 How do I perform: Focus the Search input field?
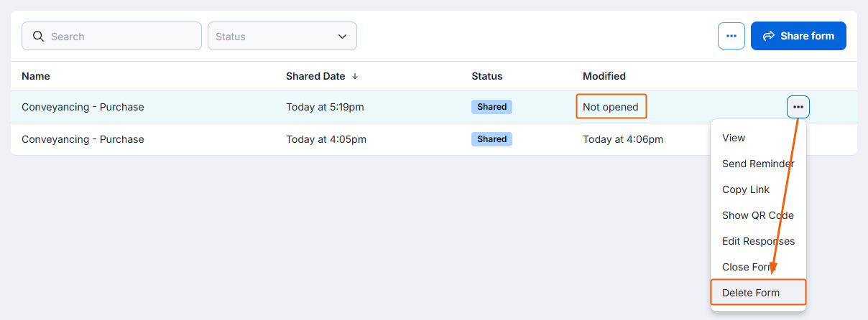[111, 36]
